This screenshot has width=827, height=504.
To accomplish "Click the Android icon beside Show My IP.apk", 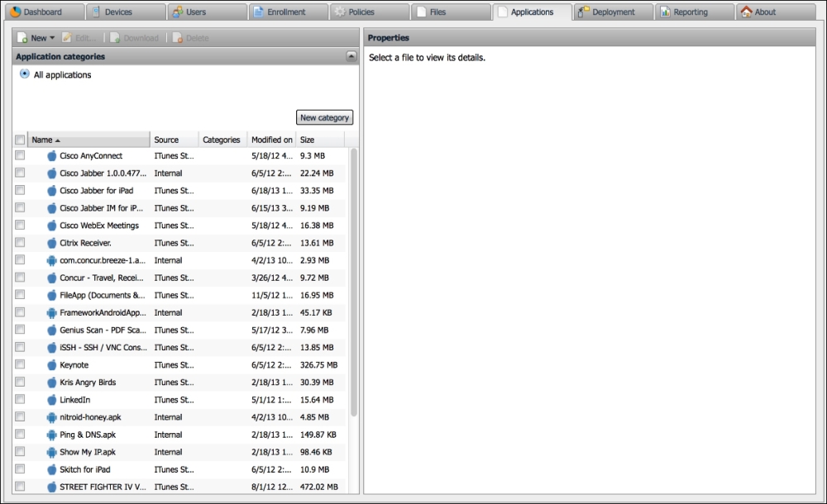I will click(51, 452).
